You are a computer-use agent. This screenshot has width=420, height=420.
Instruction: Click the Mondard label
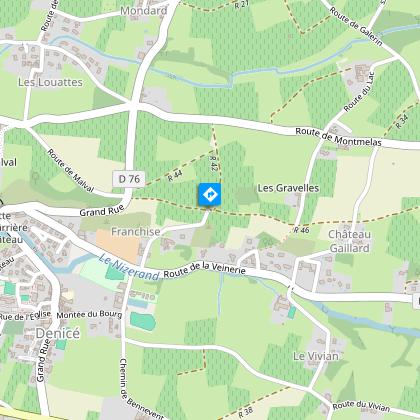144,11
